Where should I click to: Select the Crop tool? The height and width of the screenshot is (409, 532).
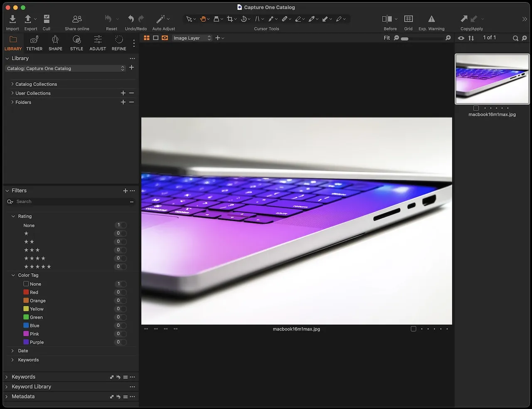[229, 18]
